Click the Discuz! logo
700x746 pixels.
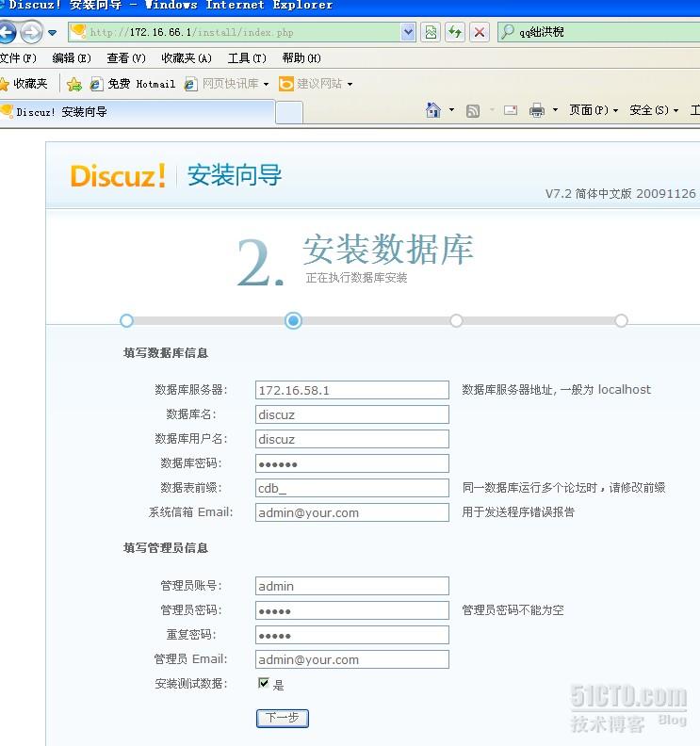[x=118, y=176]
